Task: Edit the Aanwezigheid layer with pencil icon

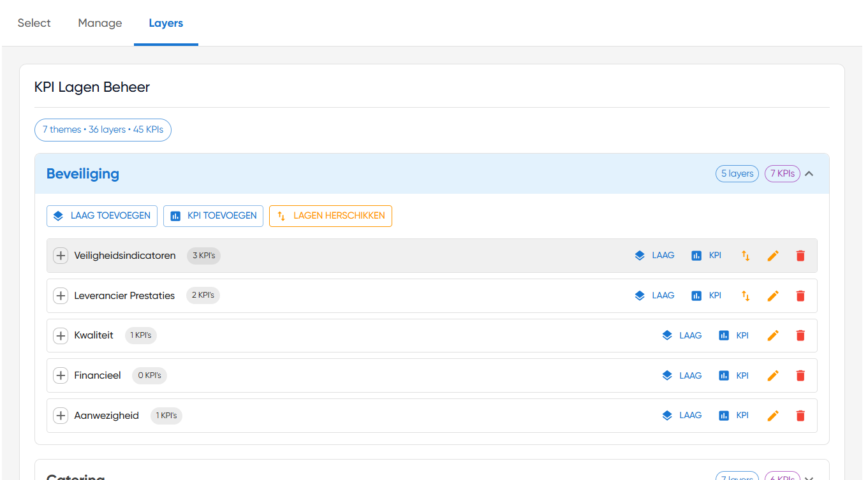Action: (773, 416)
